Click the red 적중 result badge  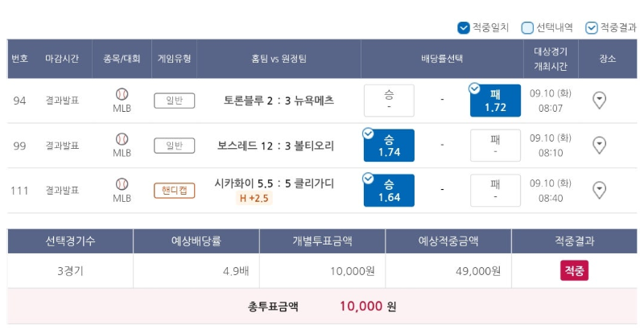pos(574,270)
